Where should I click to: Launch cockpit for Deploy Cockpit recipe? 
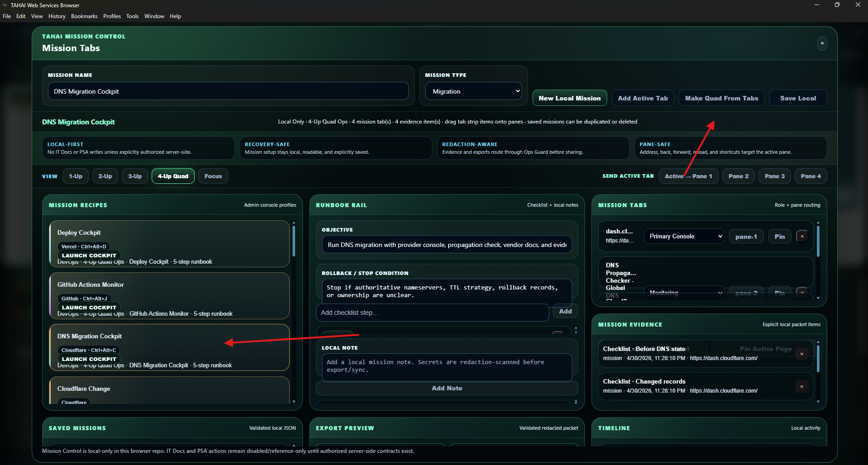tap(89, 256)
